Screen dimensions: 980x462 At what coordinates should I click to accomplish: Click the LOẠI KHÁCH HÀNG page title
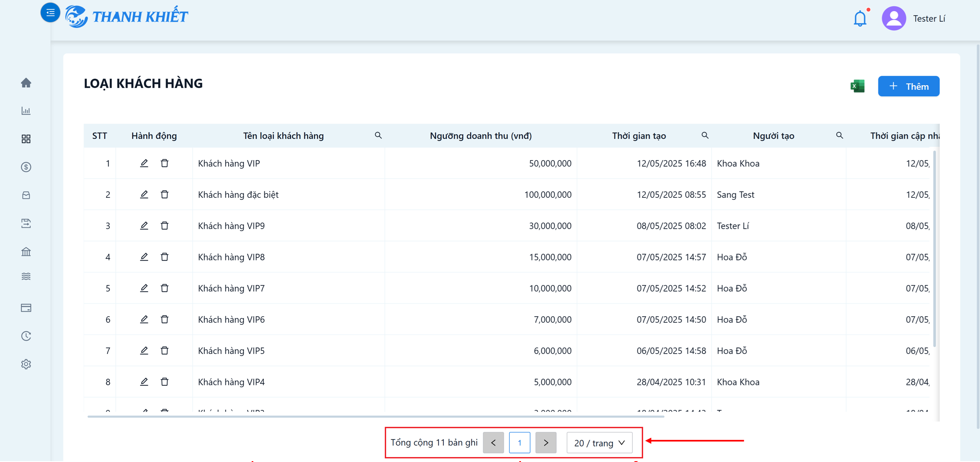point(143,84)
